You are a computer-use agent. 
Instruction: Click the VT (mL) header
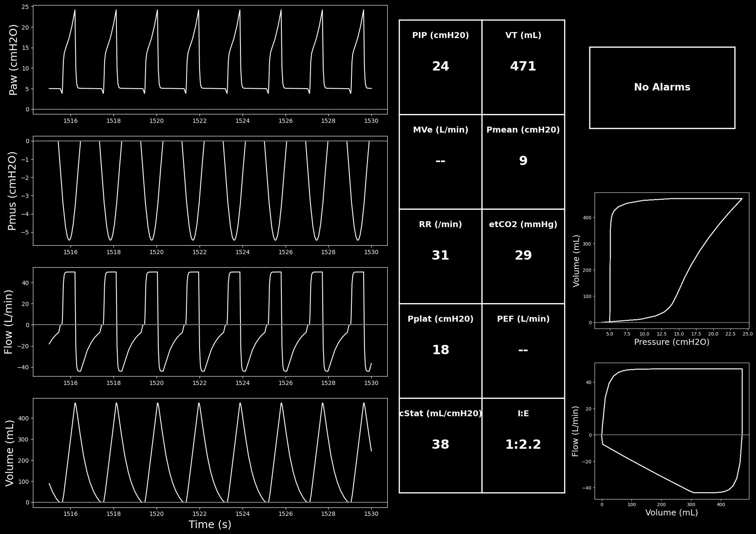[523, 35]
